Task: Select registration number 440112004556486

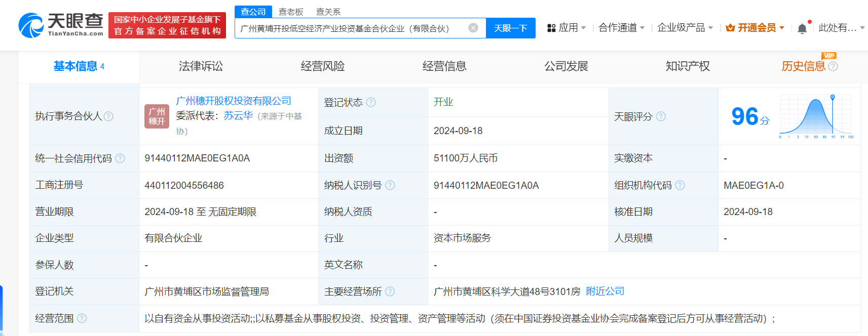Action: point(184,185)
